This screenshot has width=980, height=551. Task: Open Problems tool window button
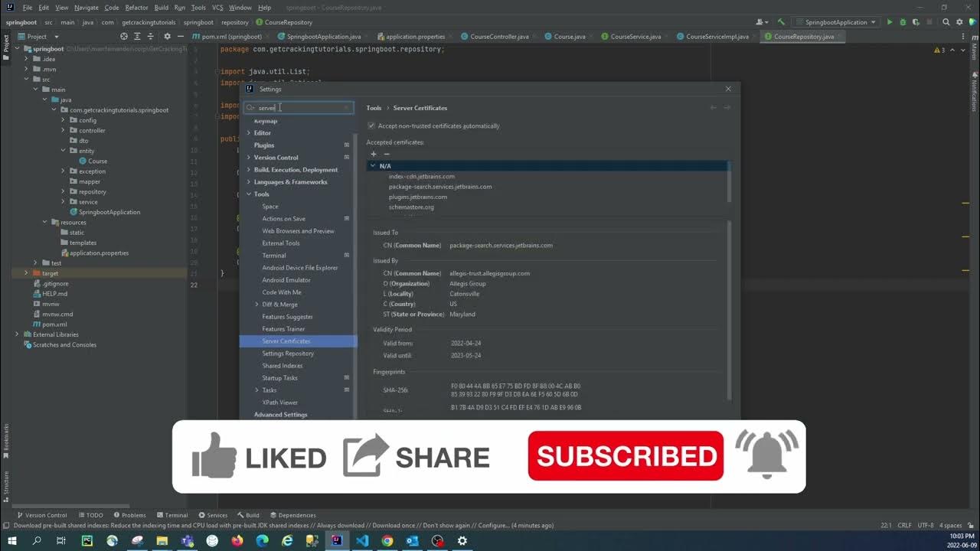[x=129, y=515]
